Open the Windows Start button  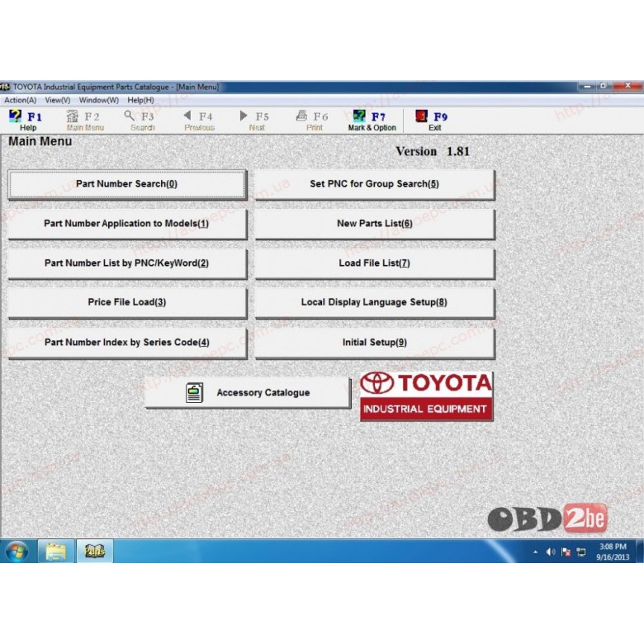(17, 552)
